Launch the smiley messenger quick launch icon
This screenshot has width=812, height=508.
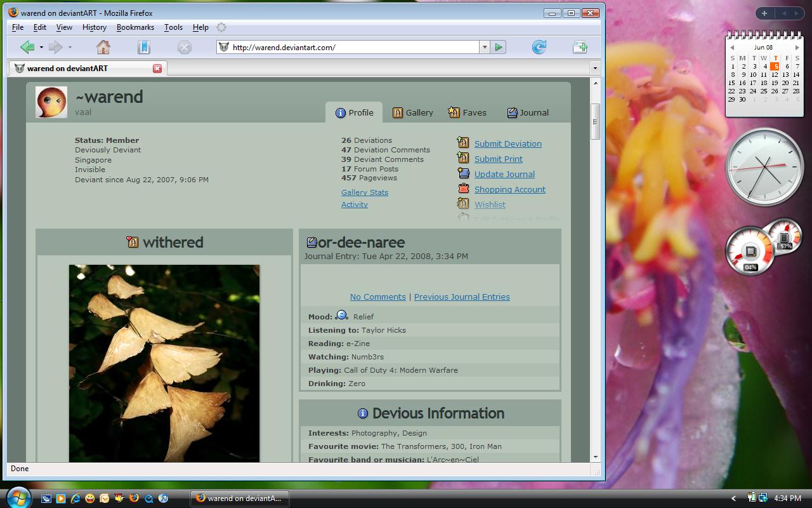coord(90,499)
